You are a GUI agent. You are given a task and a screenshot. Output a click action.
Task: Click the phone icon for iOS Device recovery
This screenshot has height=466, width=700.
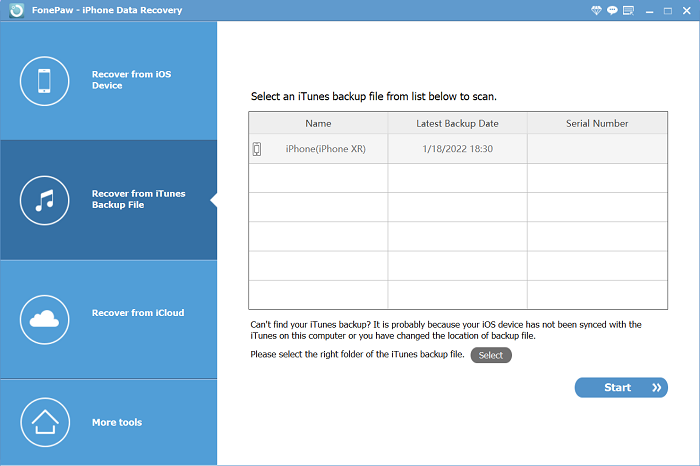[x=44, y=81]
